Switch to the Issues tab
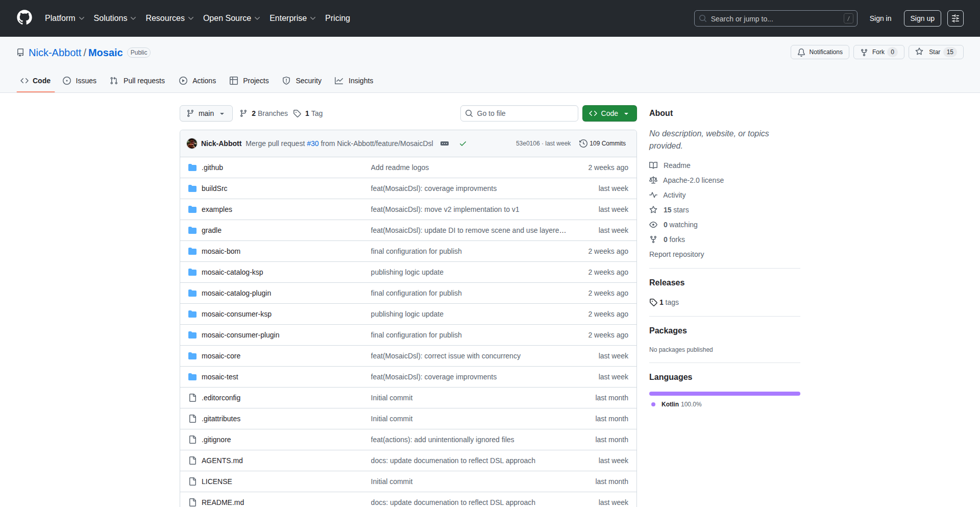The height and width of the screenshot is (507, 980). tap(80, 81)
